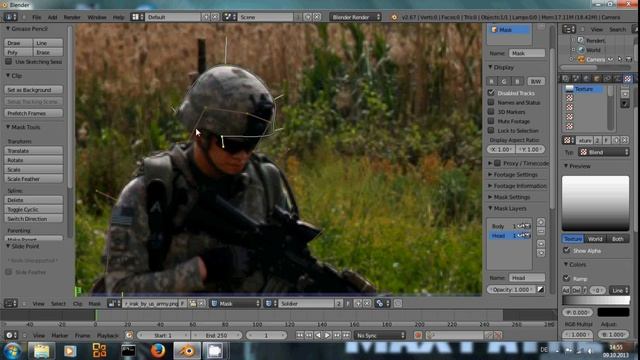Viewport: 640px width, 360px height.
Task: Select the World properties tab icon
Action: (587, 78)
